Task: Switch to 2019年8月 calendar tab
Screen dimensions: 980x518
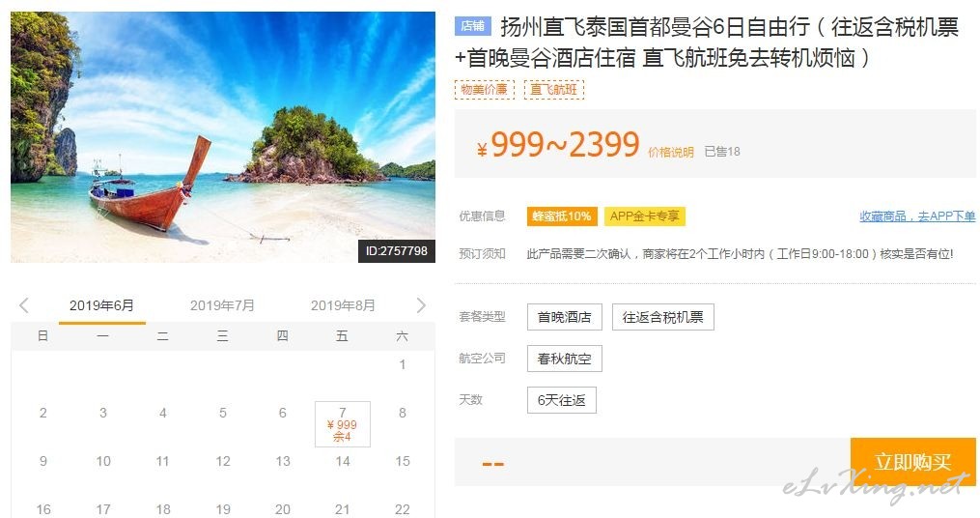Action: [343, 306]
